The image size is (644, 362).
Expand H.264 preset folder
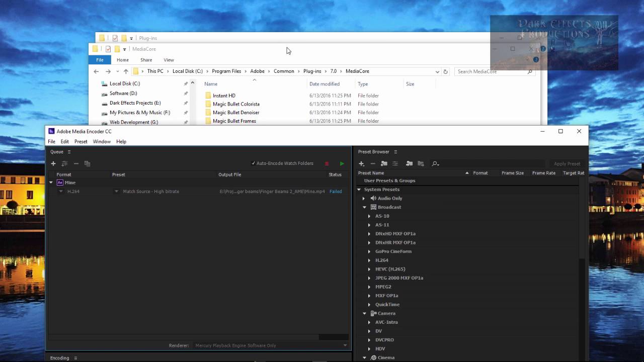(x=369, y=260)
